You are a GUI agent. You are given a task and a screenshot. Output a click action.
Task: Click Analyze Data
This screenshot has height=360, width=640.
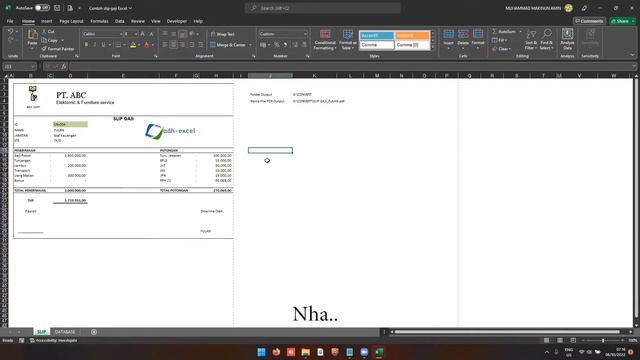tap(567, 39)
